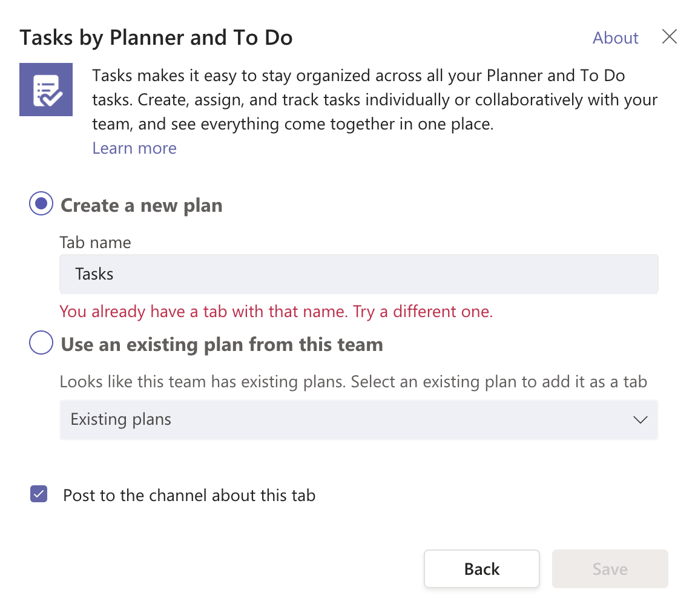Click the Tasks description paragraph text
The image size is (695, 616).
[x=374, y=100]
